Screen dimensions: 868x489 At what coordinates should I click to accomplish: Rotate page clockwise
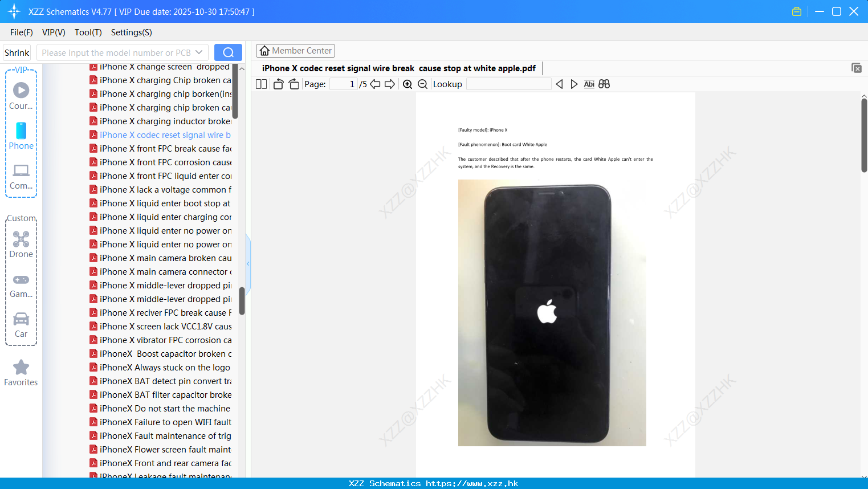[294, 84]
